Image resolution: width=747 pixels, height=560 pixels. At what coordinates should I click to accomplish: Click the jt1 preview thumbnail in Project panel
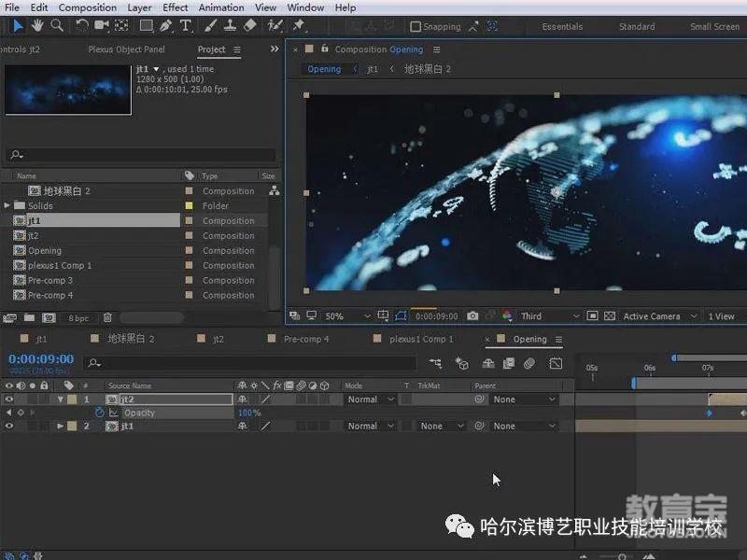click(x=68, y=90)
